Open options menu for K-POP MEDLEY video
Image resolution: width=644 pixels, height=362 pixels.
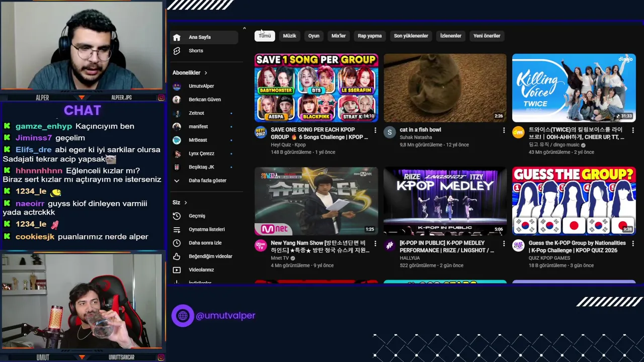(504, 243)
